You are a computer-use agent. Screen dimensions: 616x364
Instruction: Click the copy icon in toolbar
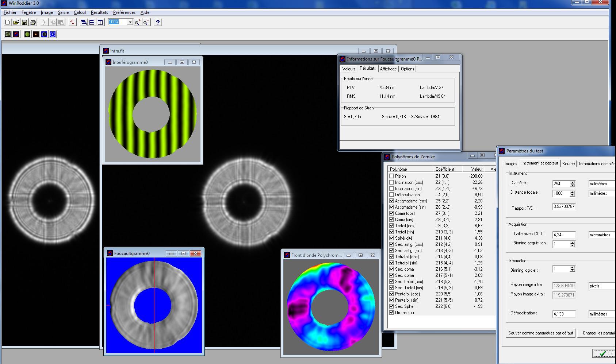pyautogui.click(x=53, y=22)
